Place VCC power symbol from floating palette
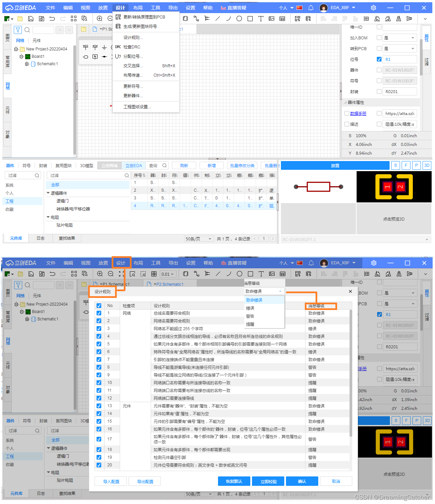Image resolution: width=435 pixels, height=504 pixels. [x=86, y=47]
